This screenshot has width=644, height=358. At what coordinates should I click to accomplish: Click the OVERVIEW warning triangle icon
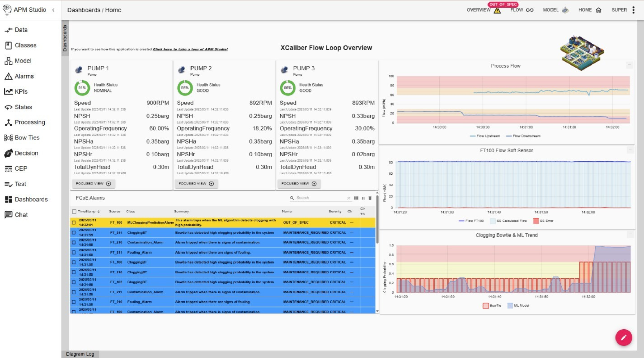tap(497, 10)
